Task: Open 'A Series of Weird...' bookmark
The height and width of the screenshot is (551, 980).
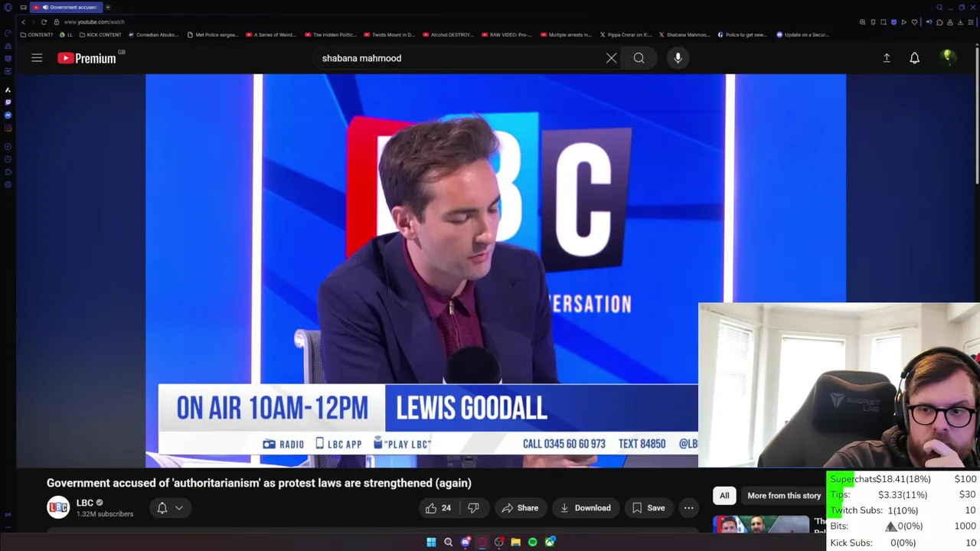Action: (x=271, y=34)
